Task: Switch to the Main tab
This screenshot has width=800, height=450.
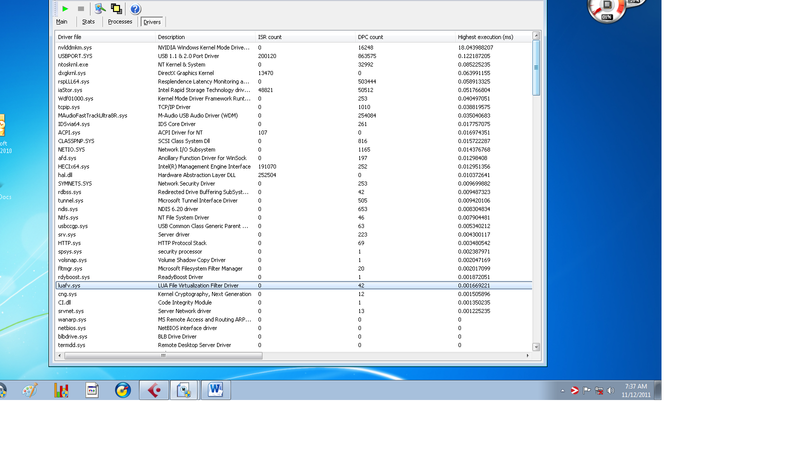Action: click(62, 22)
